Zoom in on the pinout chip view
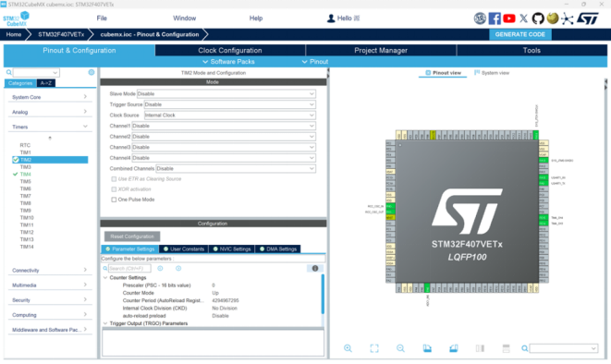 348,348
